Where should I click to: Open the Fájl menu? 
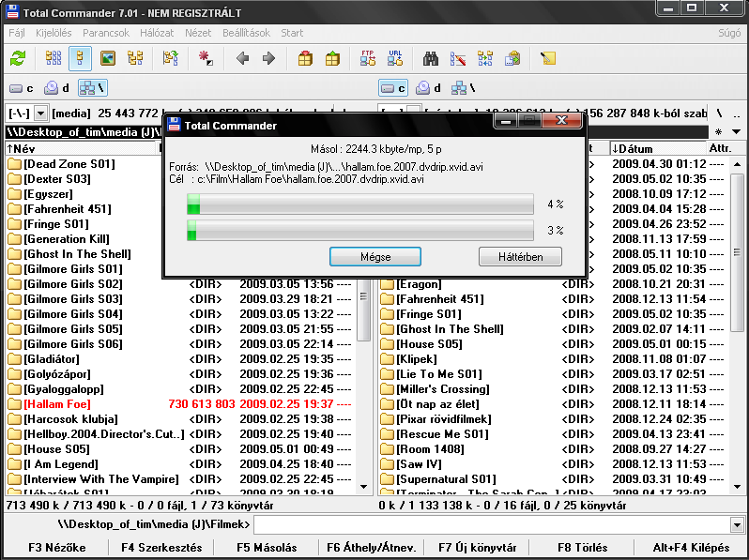click(x=17, y=33)
